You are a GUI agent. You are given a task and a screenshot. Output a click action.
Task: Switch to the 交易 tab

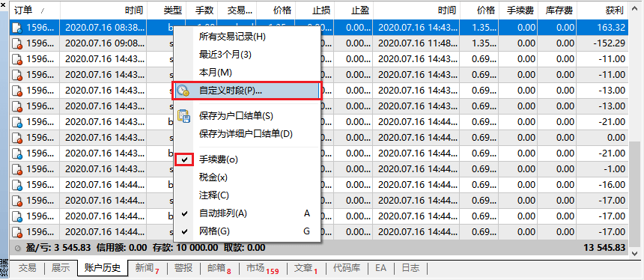(28, 269)
